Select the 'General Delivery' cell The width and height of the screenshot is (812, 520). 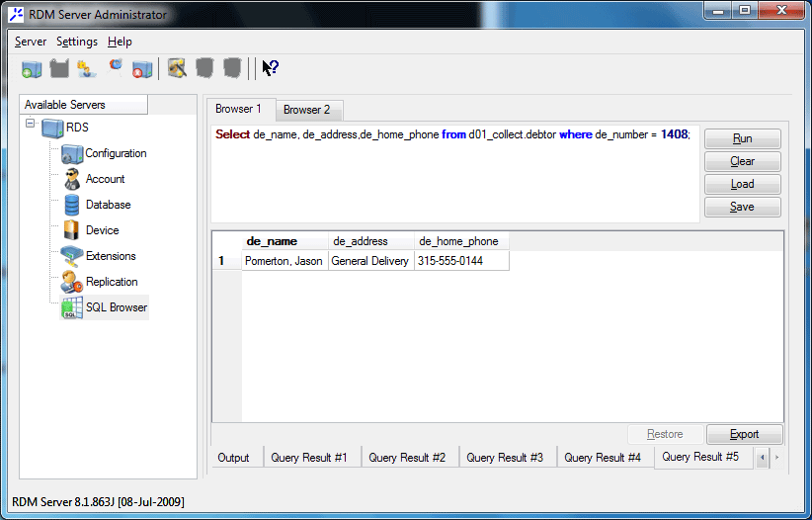(371, 261)
